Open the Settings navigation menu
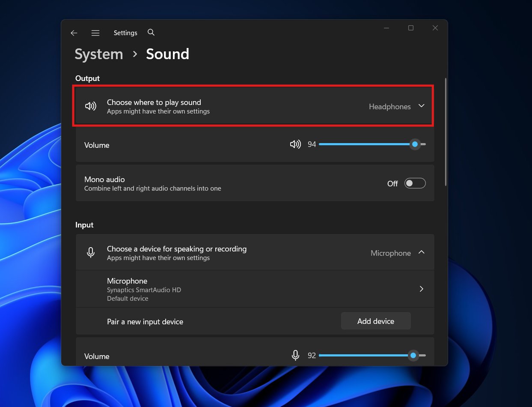Viewport: 532px width, 407px height. point(95,33)
